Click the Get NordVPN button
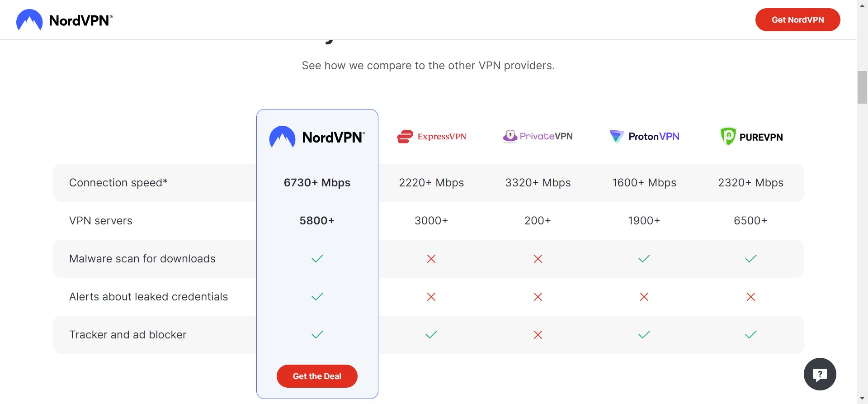The width and height of the screenshot is (868, 404). pyautogui.click(x=797, y=20)
